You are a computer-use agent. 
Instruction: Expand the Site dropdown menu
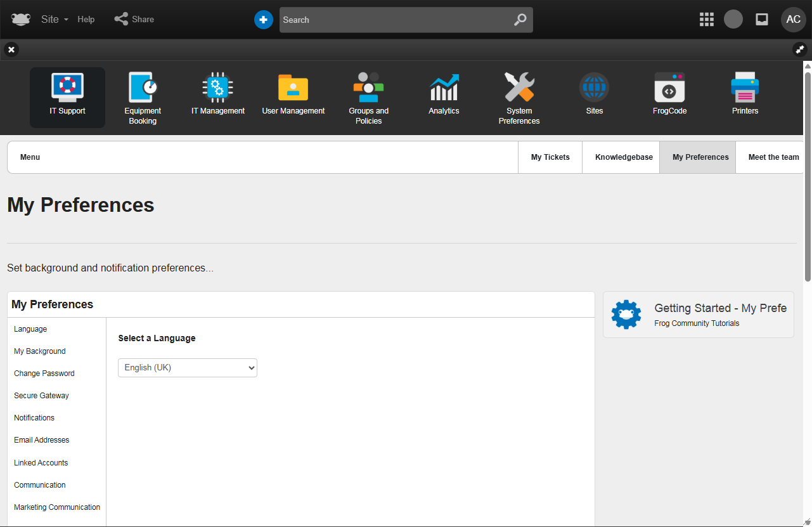click(x=54, y=20)
